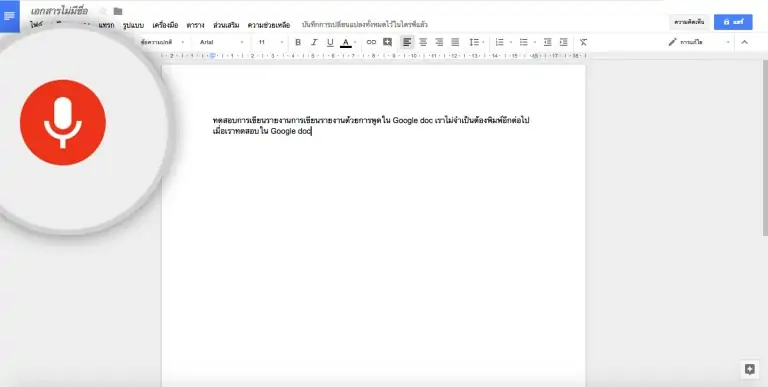Open the ส่วนเสริม (Add-ons) menu
The height and width of the screenshot is (387, 768).
(x=226, y=25)
